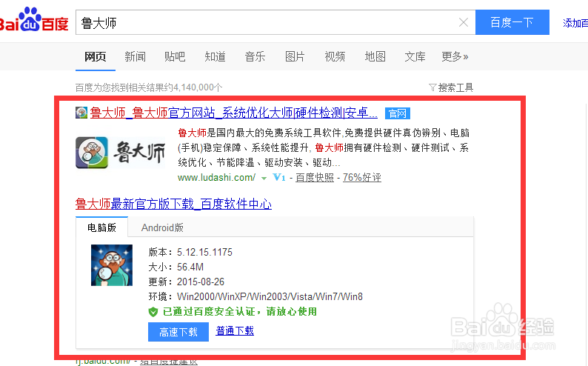The height and width of the screenshot is (366, 588).
Task: Click the 普通下载 link
Action: (x=235, y=330)
